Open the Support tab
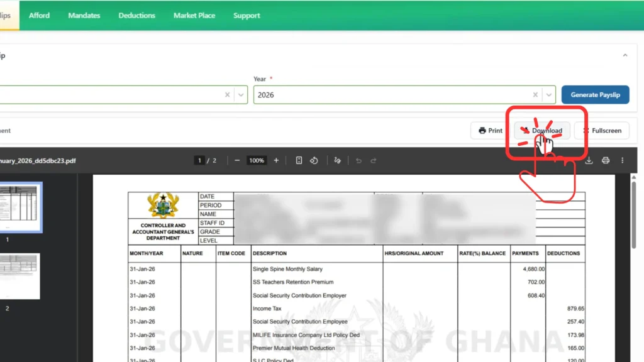Image resolution: width=644 pixels, height=362 pixels. pos(247,16)
